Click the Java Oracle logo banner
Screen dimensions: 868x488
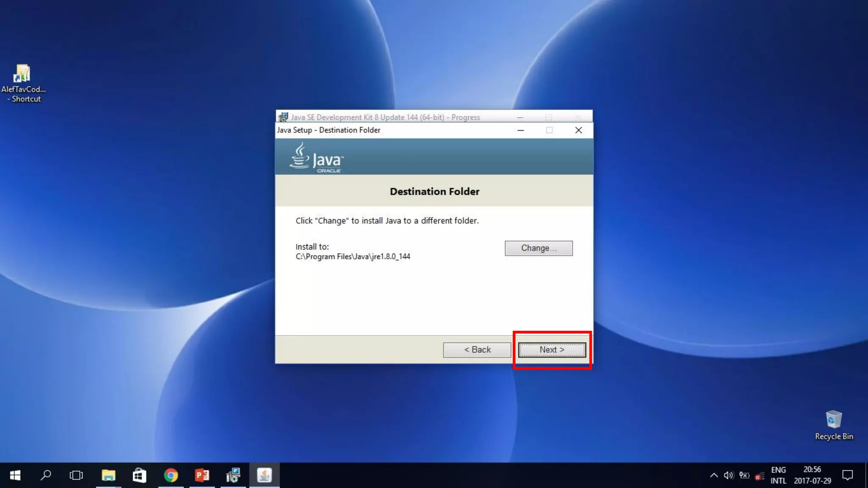[x=434, y=156]
